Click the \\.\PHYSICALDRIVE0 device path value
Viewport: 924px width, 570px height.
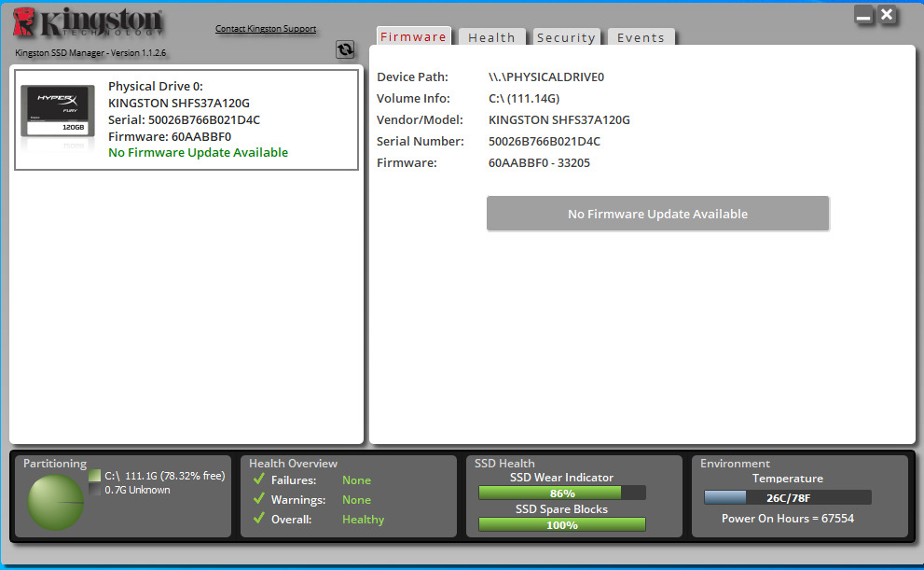pos(546,77)
